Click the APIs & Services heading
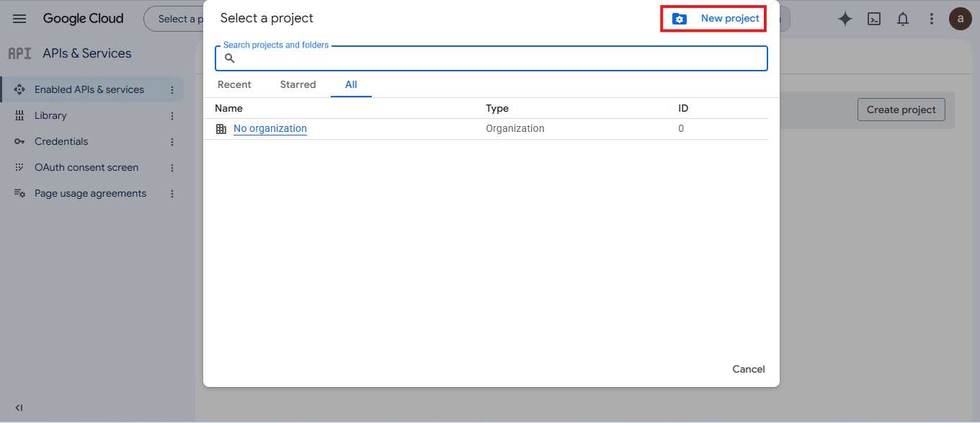The image size is (980, 423). (87, 53)
